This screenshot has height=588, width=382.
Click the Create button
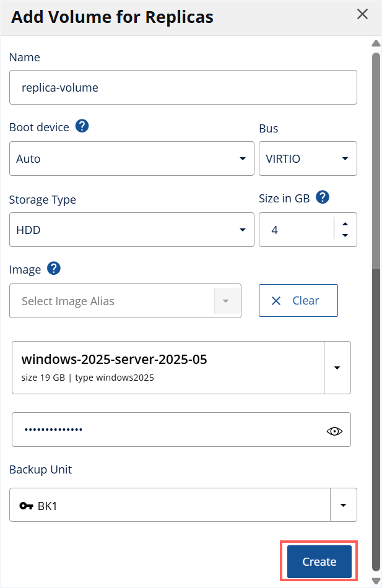(x=318, y=561)
